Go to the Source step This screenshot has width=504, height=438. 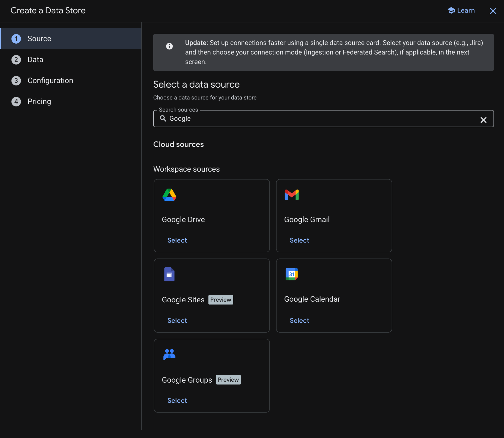click(x=39, y=39)
